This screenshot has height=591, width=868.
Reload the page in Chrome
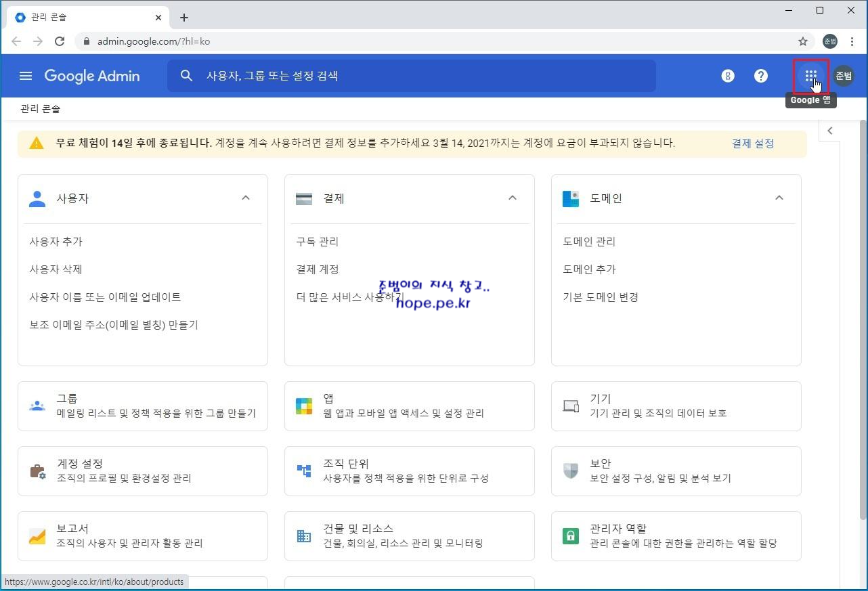click(60, 41)
